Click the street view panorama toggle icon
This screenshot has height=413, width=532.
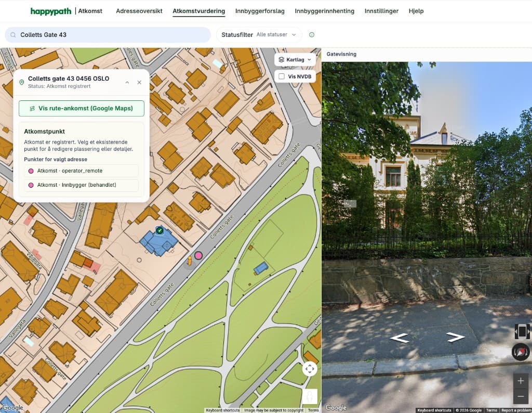click(x=522, y=331)
